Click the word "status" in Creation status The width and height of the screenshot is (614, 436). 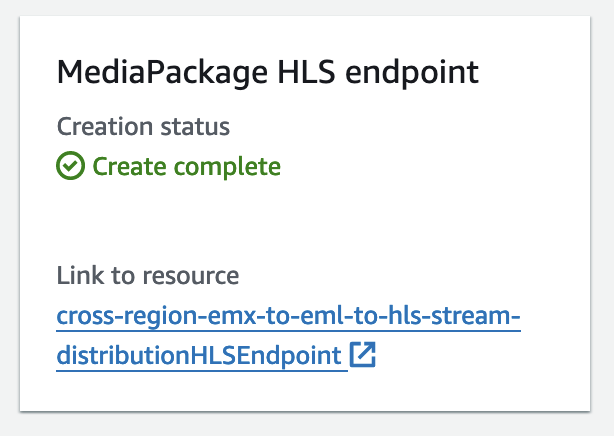pyautogui.click(x=198, y=127)
